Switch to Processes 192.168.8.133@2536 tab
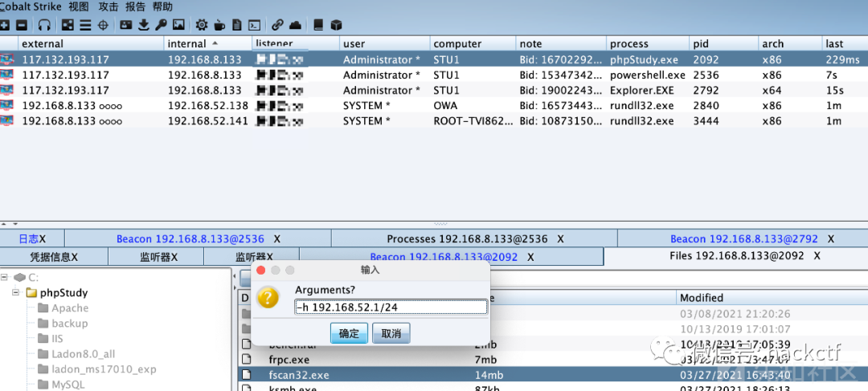The image size is (868, 391). click(x=474, y=239)
